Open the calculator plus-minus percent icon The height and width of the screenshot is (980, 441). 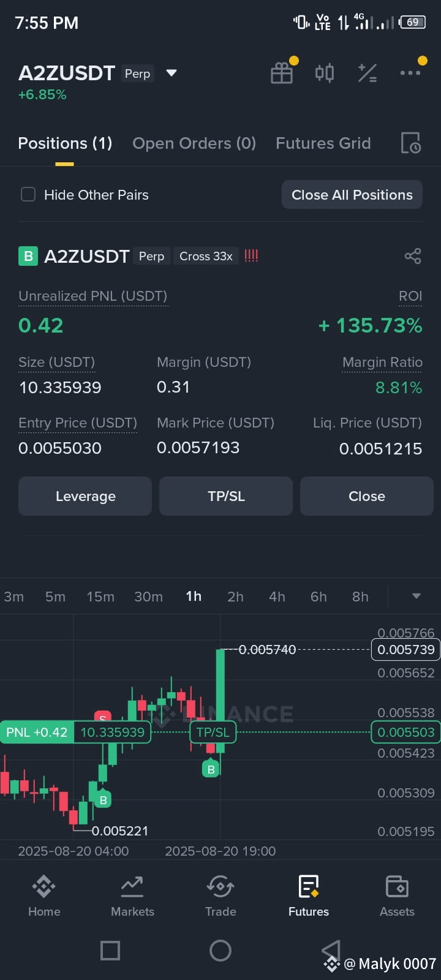click(x=367, y=73)
